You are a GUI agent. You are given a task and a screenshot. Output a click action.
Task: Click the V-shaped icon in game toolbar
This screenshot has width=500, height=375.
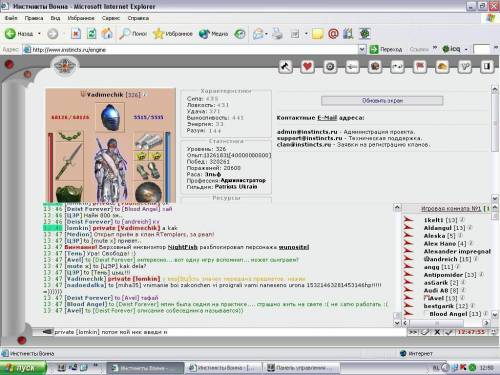(x=465, y=67)
